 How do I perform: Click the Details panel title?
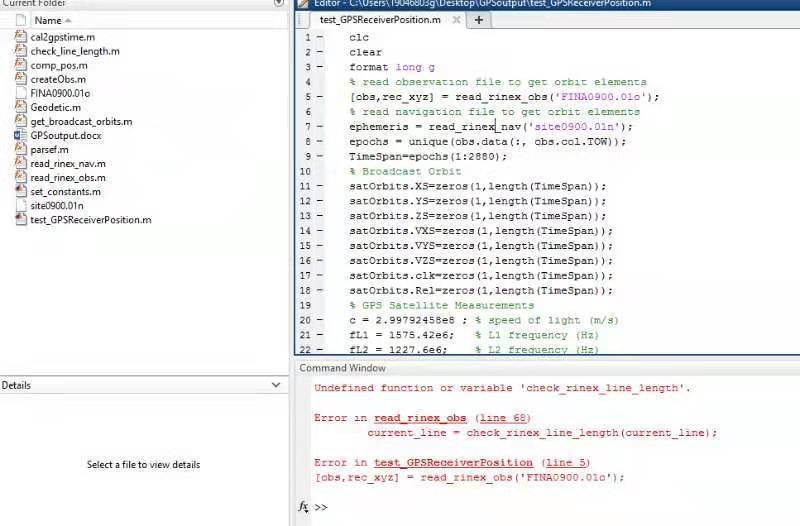(16, 385)
